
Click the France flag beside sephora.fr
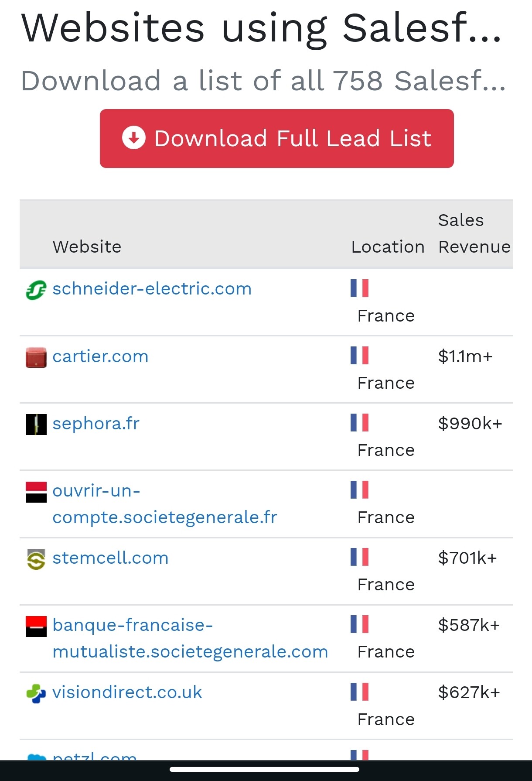coord(360,423)
